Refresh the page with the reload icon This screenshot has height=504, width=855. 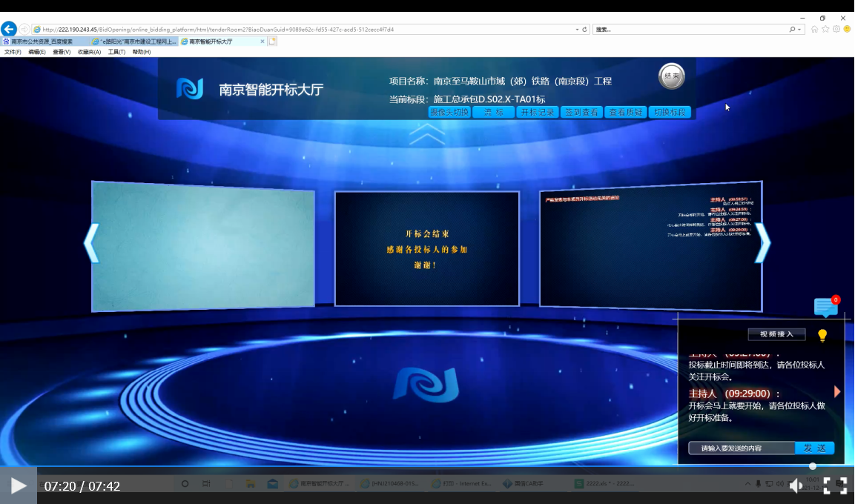coord(584,30)
